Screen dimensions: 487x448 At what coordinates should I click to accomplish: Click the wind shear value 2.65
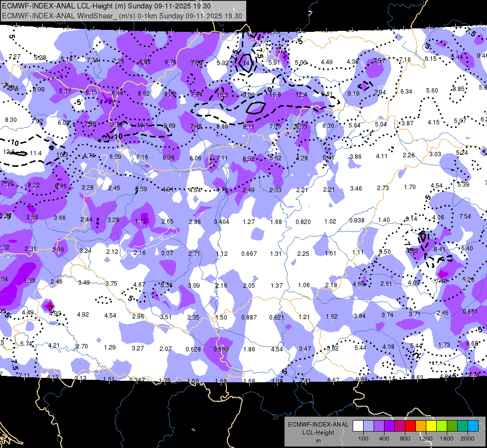[168, 221]
